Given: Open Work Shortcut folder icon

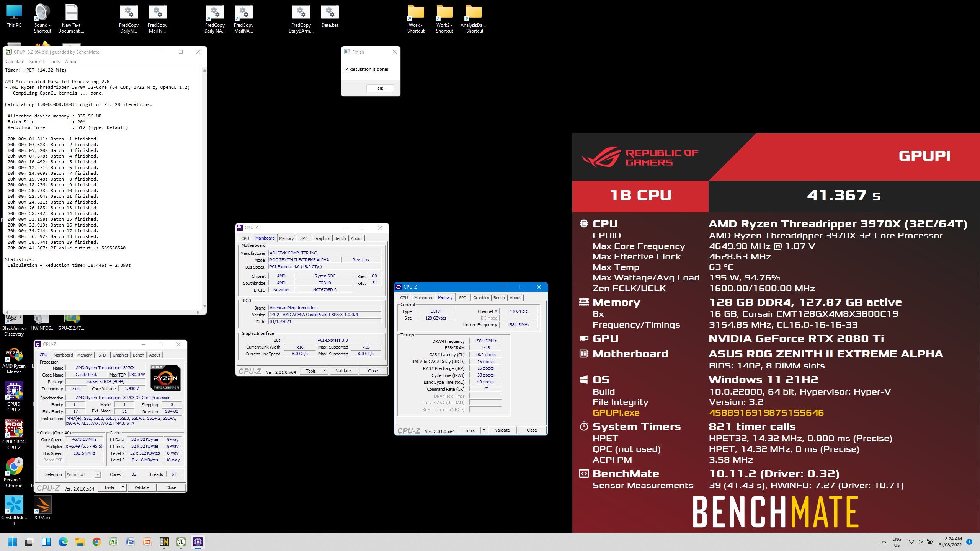Looking at the screenshot, I should coord(416,19).
